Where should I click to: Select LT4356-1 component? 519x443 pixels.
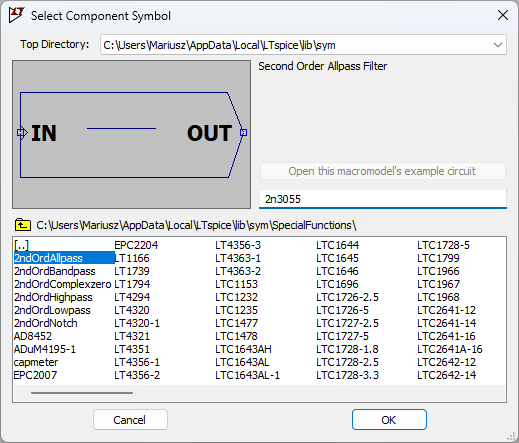[137, 362]
